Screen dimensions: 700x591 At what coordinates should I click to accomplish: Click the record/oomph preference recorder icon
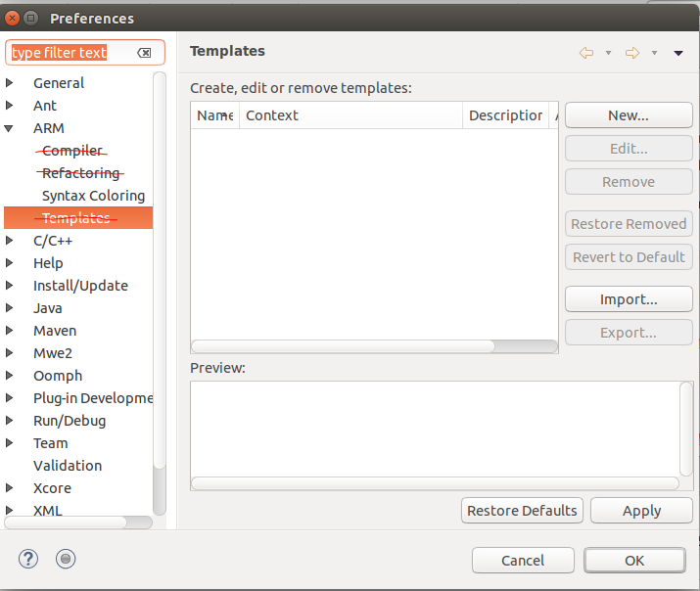[66, 559]
